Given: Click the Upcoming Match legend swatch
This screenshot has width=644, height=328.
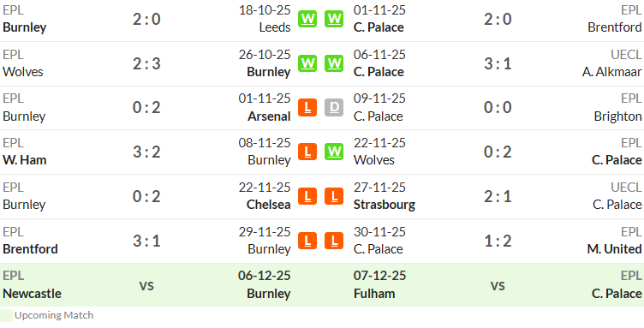Looking at the screenshot, I should 6,315.
